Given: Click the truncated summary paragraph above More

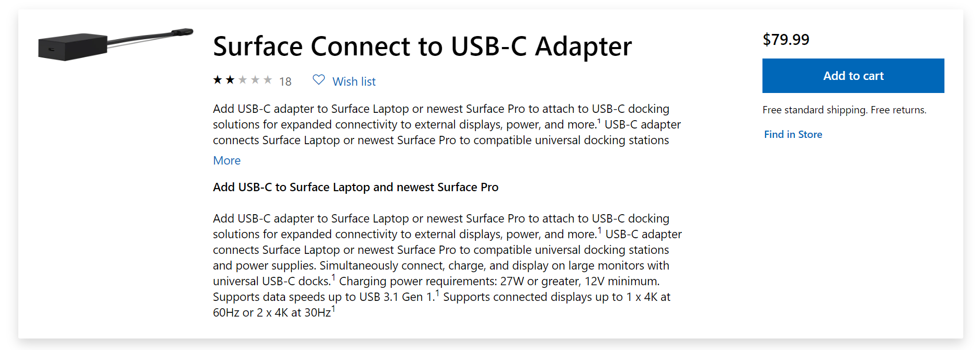Looking at the screenshot, I should (x=447, y=124).
